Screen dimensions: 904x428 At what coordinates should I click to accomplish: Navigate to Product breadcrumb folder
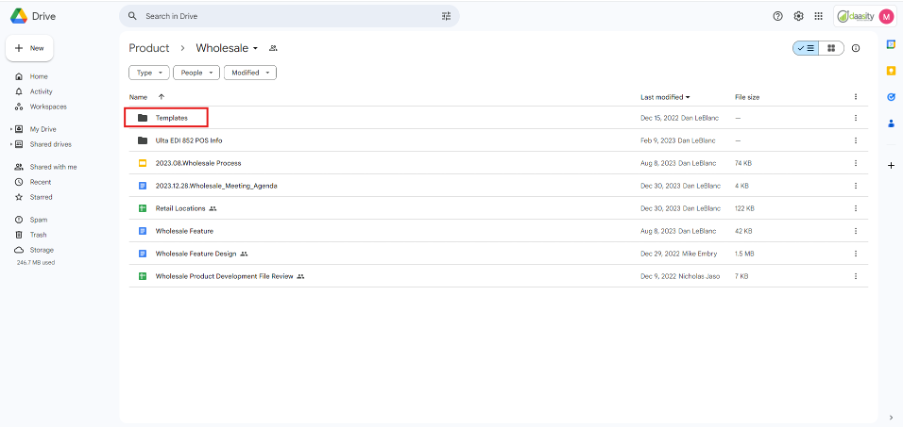[150, 48]
